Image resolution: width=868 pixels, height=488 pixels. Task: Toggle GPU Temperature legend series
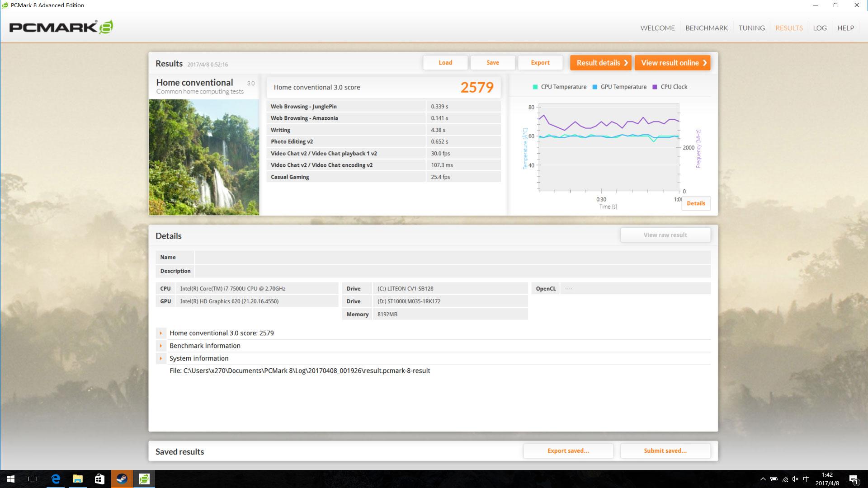pyautogui.click(x=619, y=87)
